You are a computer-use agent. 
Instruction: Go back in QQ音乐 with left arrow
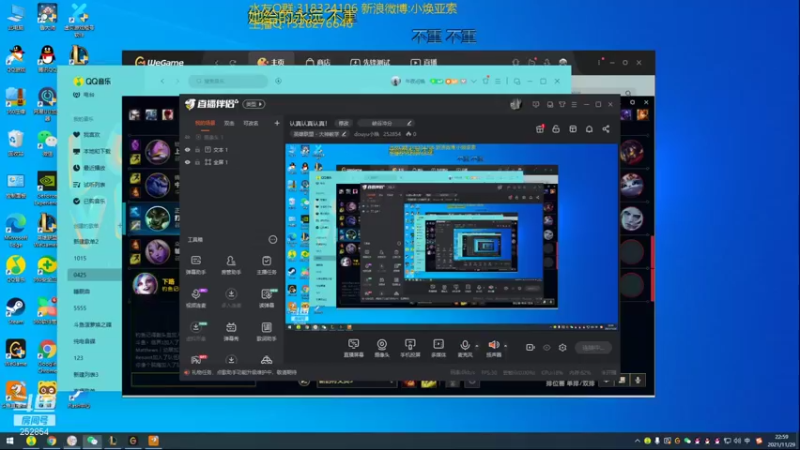tap(162, 81)
